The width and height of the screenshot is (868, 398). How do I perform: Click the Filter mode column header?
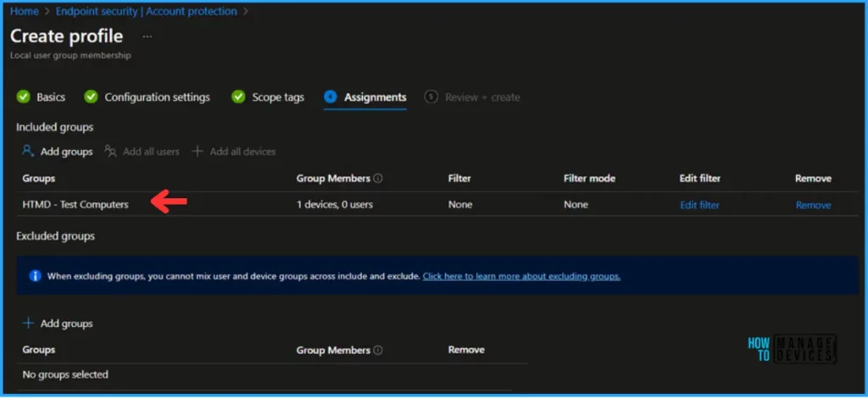click(x=590, y=179)
